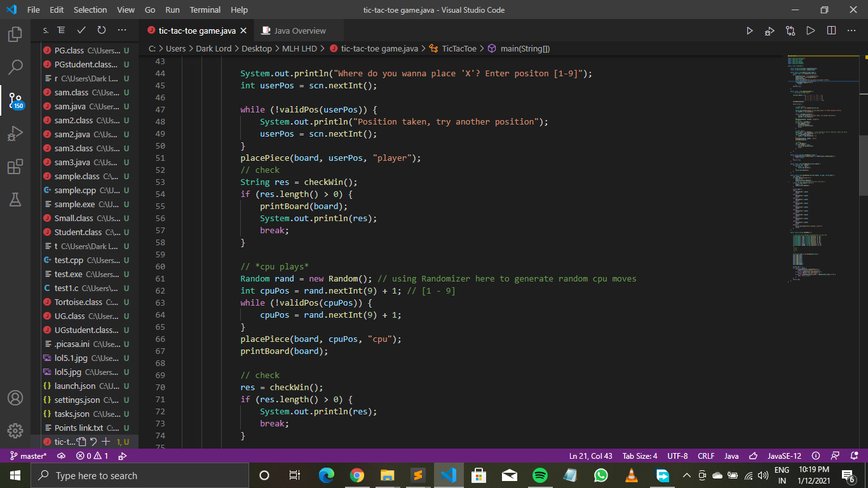Click the Manage gear icon
Viewport: 868px width, 488px height.
(15, 430)
